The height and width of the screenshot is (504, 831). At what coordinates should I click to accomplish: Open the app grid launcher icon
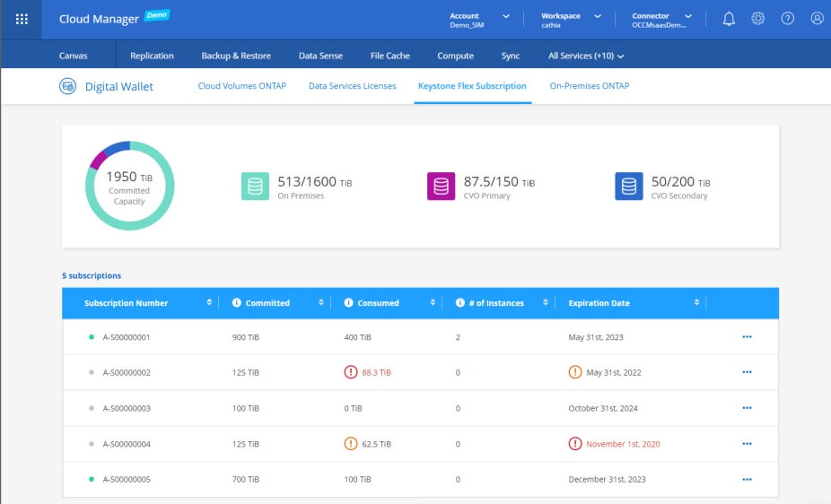point(22,19)
